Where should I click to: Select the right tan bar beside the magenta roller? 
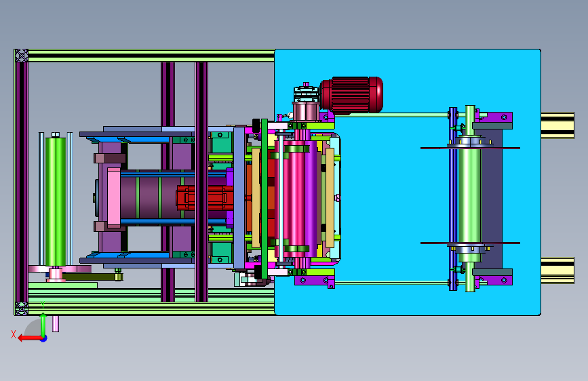click(330, 198)
